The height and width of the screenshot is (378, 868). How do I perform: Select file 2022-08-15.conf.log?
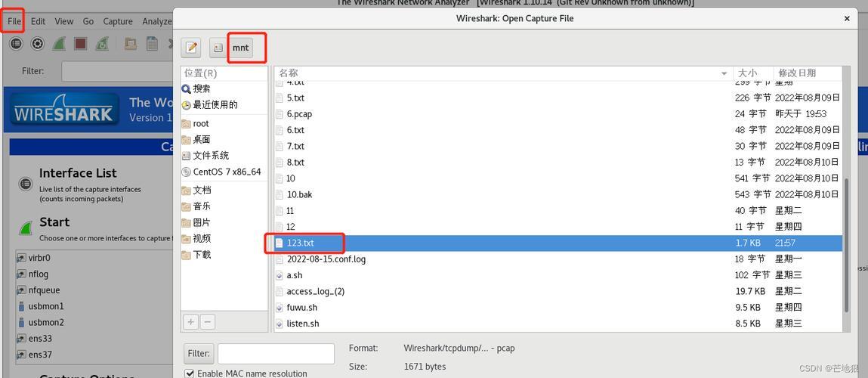click(558, 259)
